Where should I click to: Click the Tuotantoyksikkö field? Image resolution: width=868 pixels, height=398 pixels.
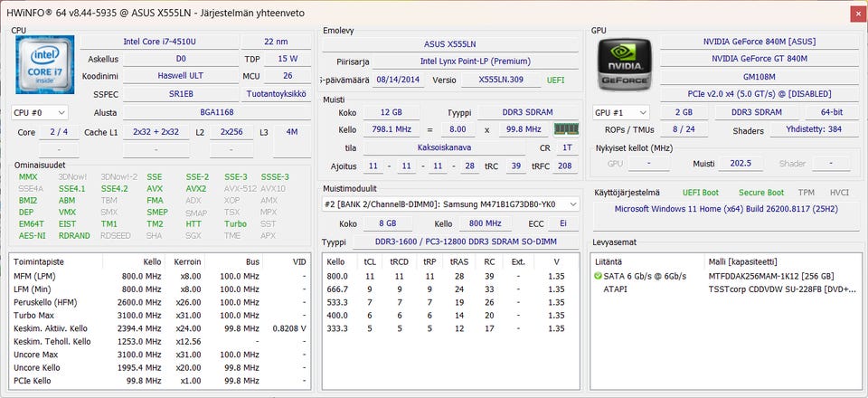pyautogui.click(x=276, y=94)
